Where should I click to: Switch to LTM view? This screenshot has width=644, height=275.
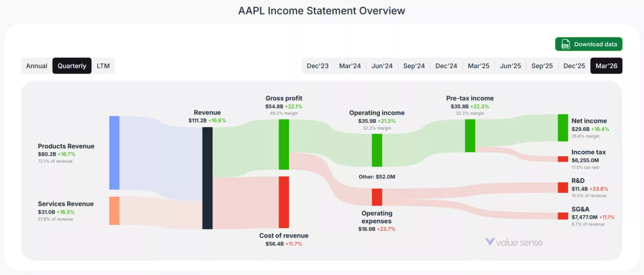pyautogui.click(x=104, y=66)
